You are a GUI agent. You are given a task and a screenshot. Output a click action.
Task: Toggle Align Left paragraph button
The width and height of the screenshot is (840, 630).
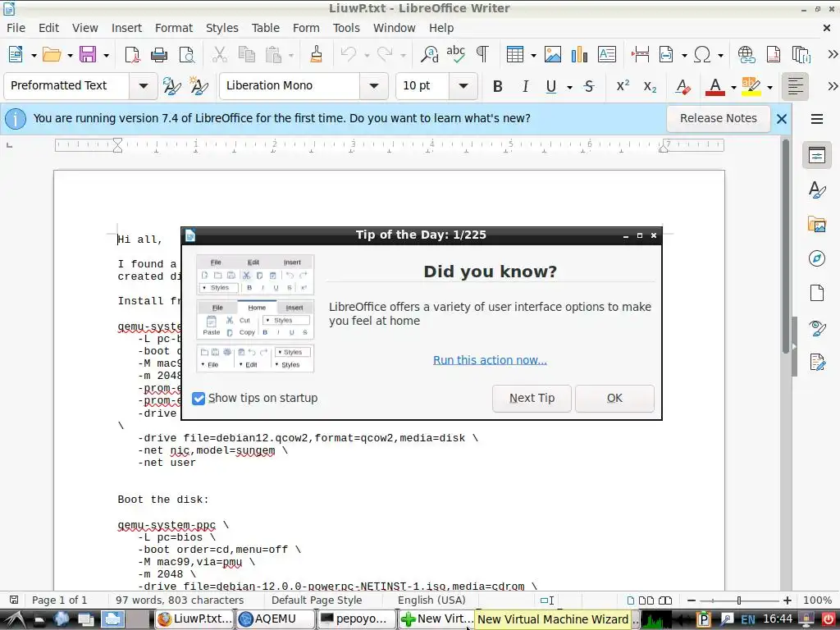(796, 86)
